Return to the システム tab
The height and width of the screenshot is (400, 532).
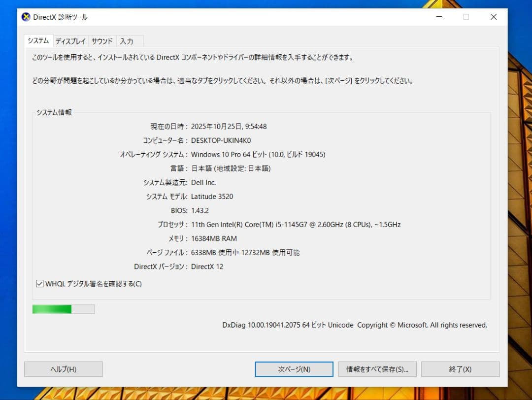[38, 41]
